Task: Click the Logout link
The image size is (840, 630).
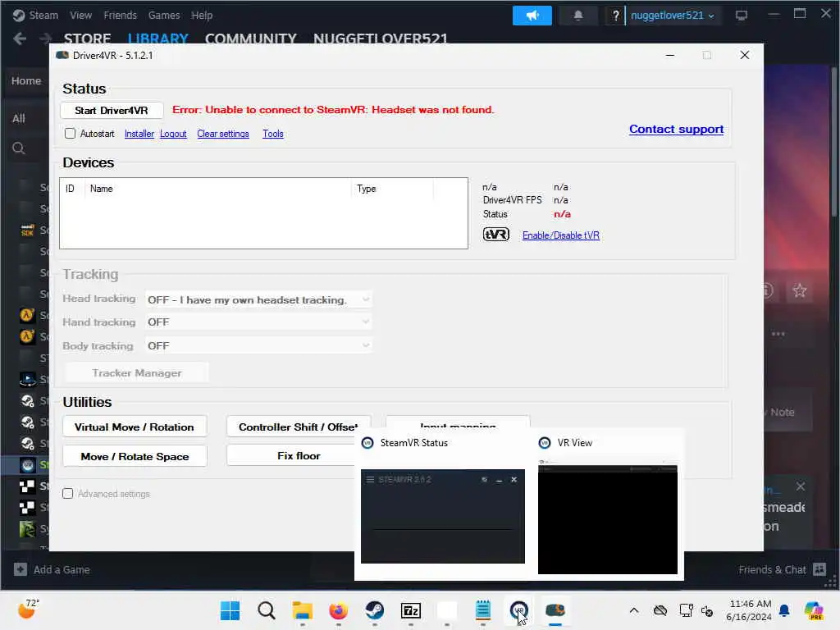Action: click(x=173, y=134)
